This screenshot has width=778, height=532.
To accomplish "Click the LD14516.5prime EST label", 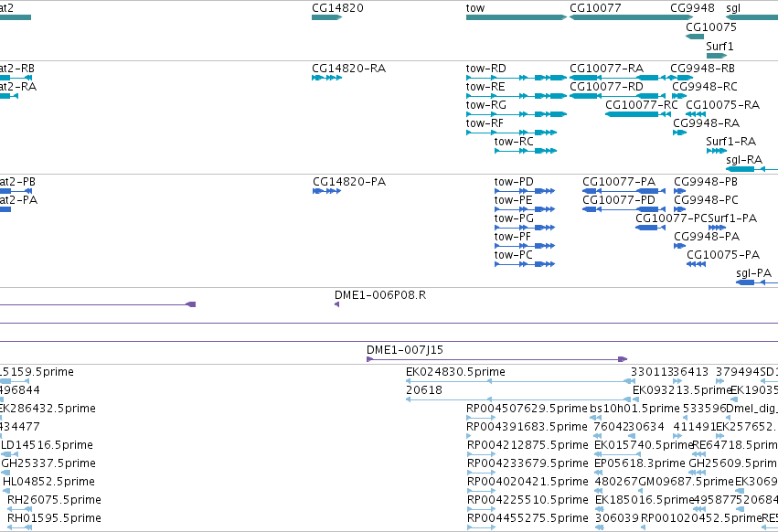I will click(47, 446).
